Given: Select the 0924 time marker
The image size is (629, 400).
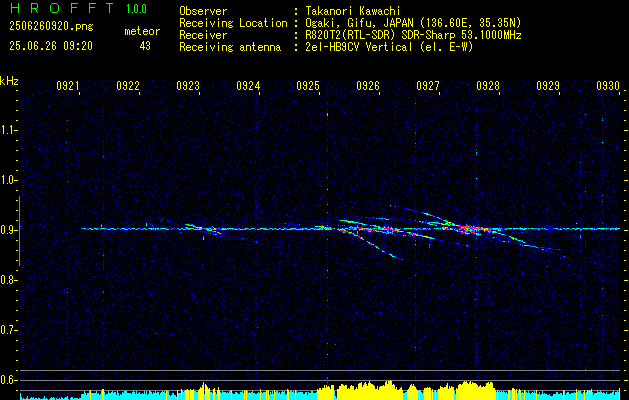Looking at the screenshot, I should click(248, 86).
